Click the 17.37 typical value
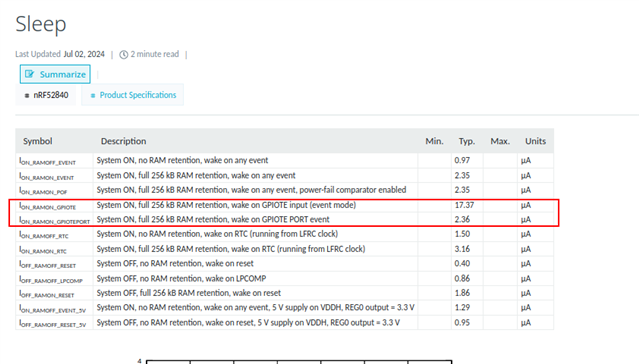 pyautogui.click(x=464, y=205)
